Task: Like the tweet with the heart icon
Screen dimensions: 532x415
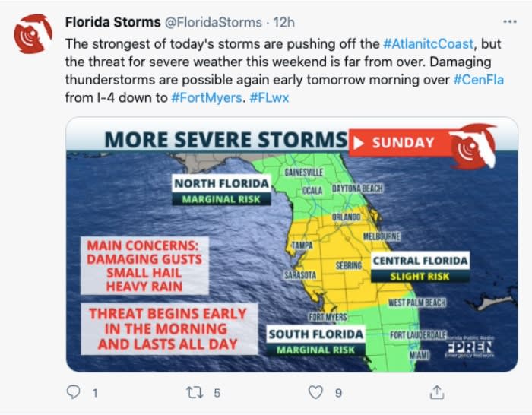Action: tap(315, 392)
